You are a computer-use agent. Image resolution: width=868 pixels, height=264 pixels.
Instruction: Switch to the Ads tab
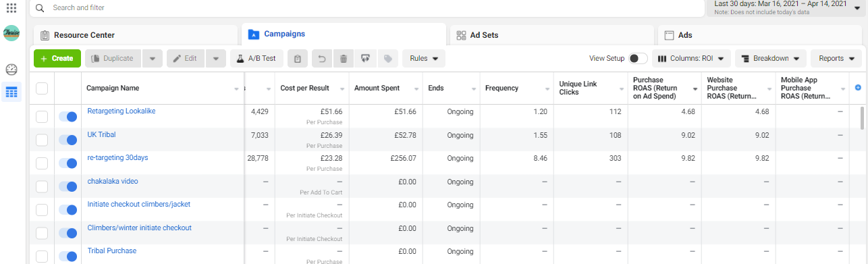point(761,35)
